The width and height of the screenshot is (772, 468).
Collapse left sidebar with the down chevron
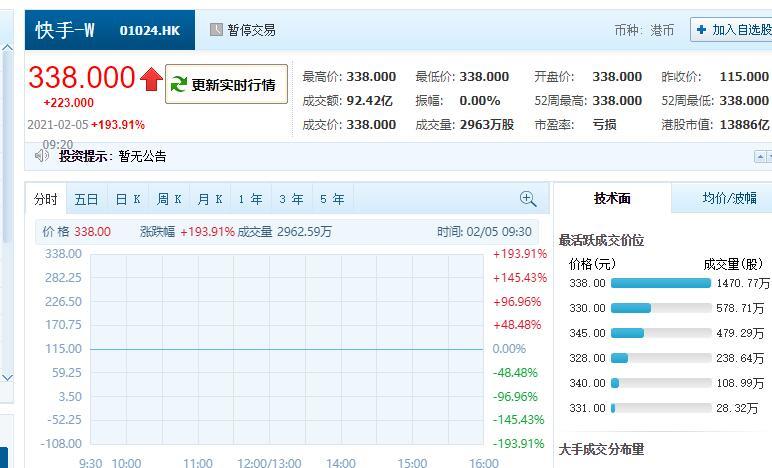(x=7, y=377)
